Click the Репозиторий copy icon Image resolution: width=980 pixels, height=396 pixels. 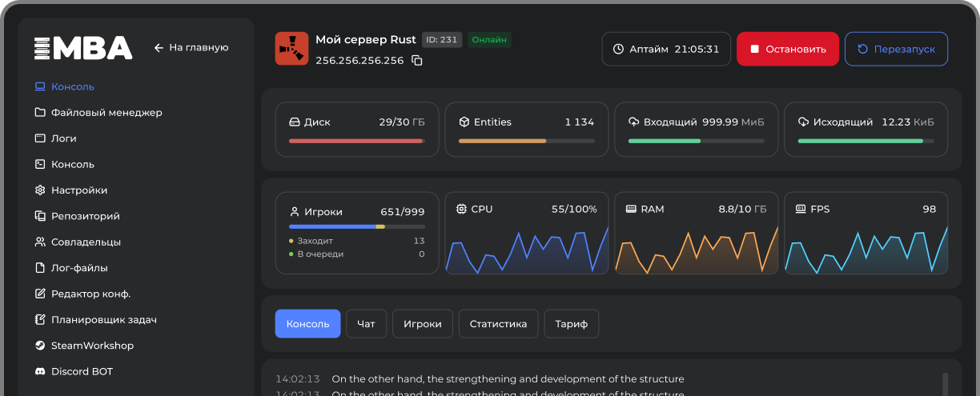(x=40, y=216)
